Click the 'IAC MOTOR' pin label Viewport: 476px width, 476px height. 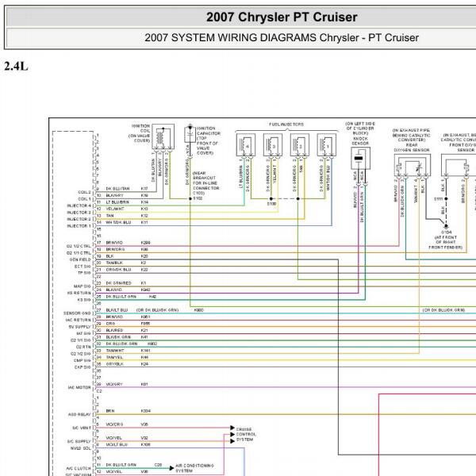[79, 387]
